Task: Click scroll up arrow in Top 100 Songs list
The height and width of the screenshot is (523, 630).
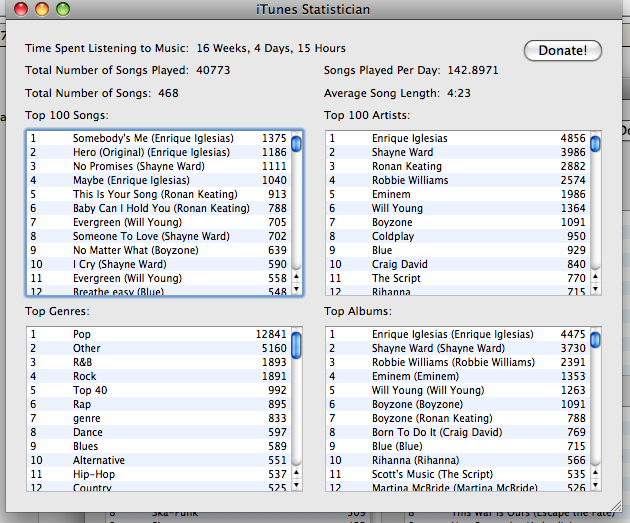Action: point(297,276)
